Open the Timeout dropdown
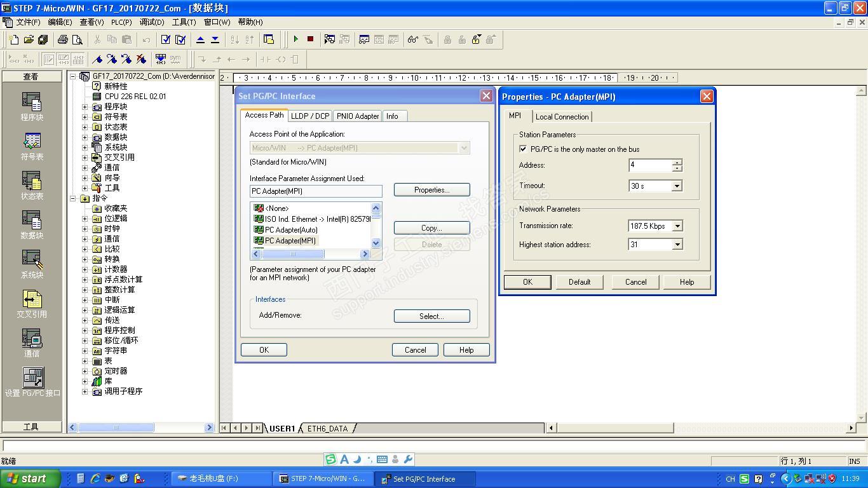The height and width of the screenshot is (488, 868). [x=677, y=186]
